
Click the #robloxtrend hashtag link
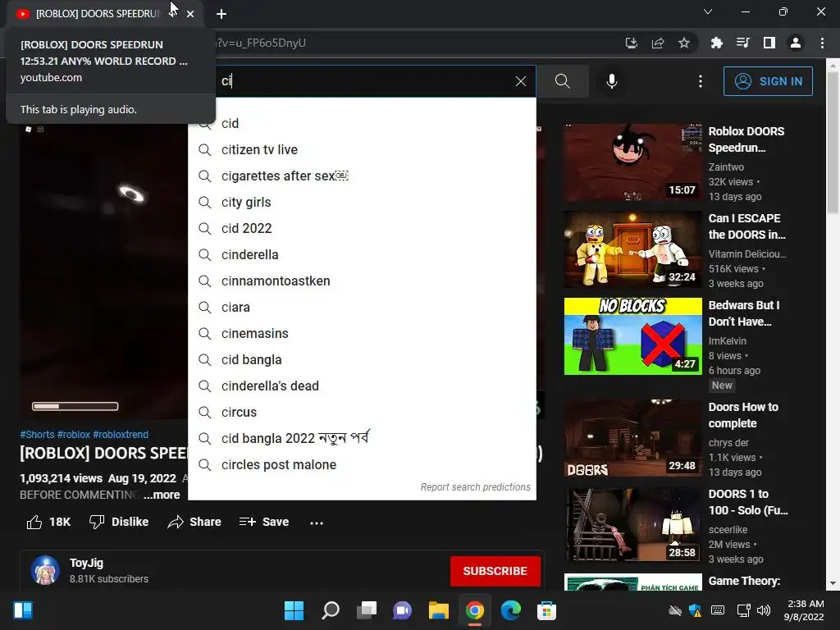tap(121, 435)
